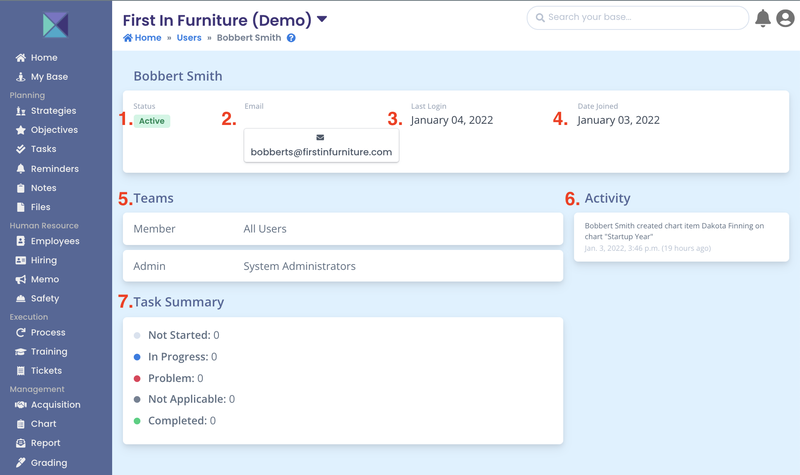The image size is (800, 475).
Task: Click the Hiring ID card icon
Action: [x=20, y=260]
